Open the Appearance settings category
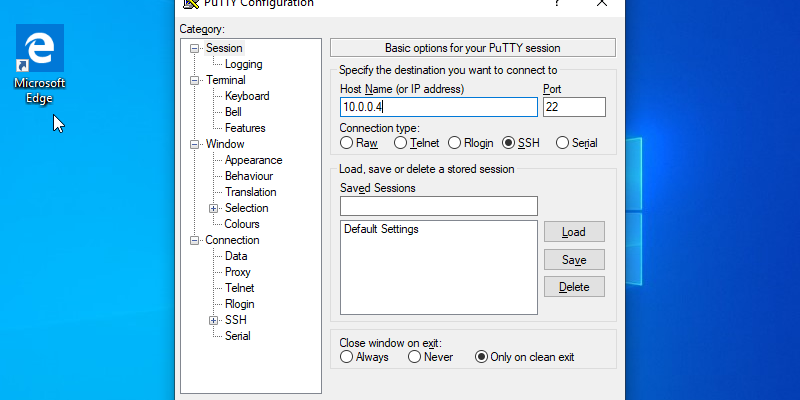800x400 pixels. pos(253,160)
